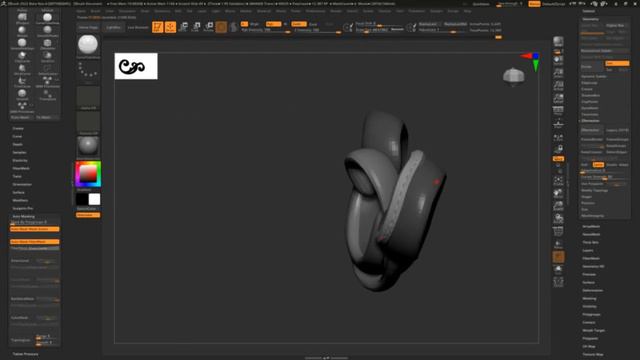Toggle Edit mode button
This screenshot has height=360, width=640.
[158, 27]
